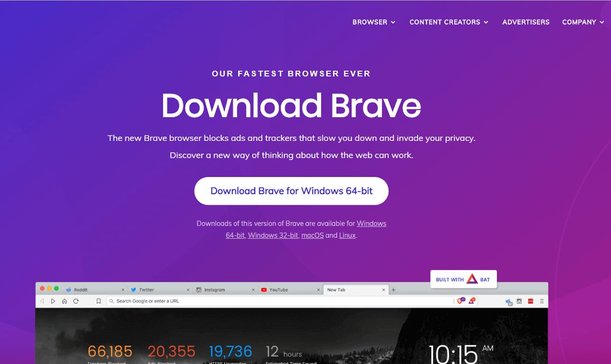Click Download Brave for Windows 64-bit
The height and width of the screenshot is (364, 611).
(291, 191)
